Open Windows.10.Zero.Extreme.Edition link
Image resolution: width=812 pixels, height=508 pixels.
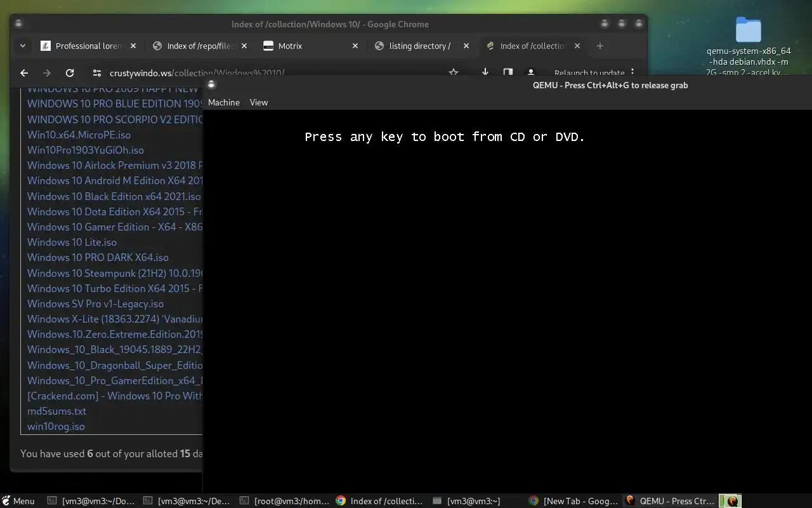click(x=115, y=334)
